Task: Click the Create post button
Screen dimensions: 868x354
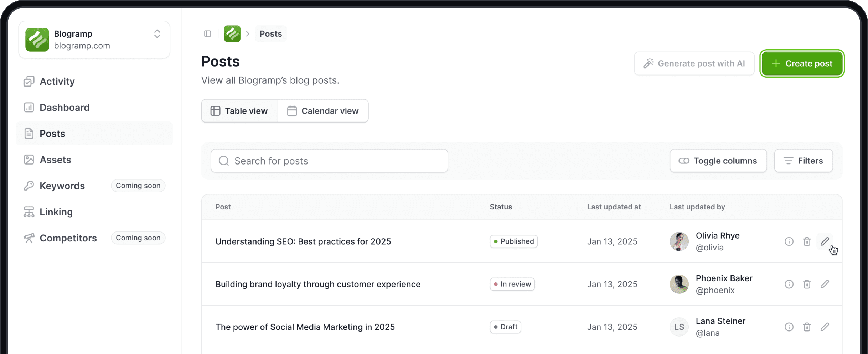Action: coord(802,63)
